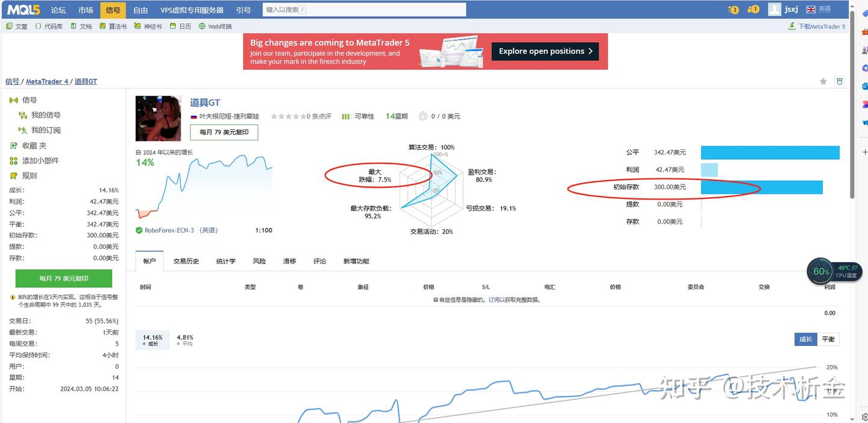This screenshot has height=423, width=868.
Task: Open the 道具GT signal title link
Action: [205, 102]
